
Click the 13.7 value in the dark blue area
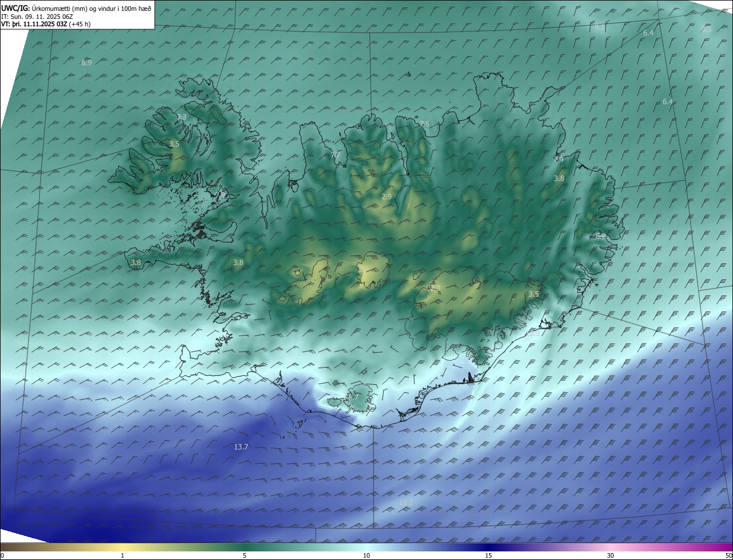[241, 447]
